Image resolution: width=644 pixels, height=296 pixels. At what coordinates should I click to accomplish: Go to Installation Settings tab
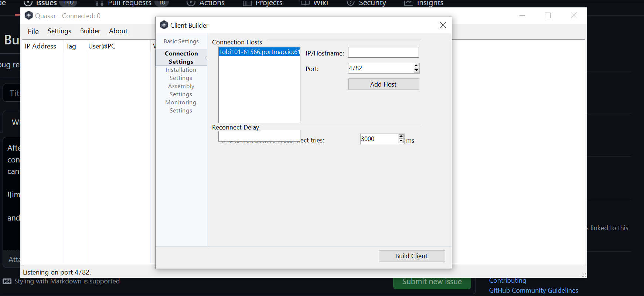click(181, 74)
